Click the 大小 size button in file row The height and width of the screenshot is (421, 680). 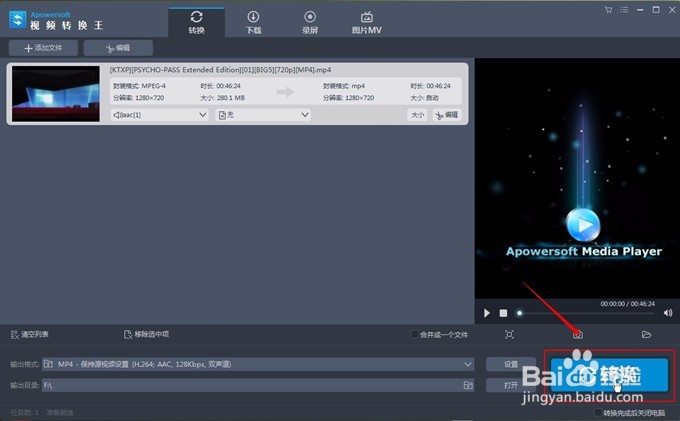[x=417, y=115]
